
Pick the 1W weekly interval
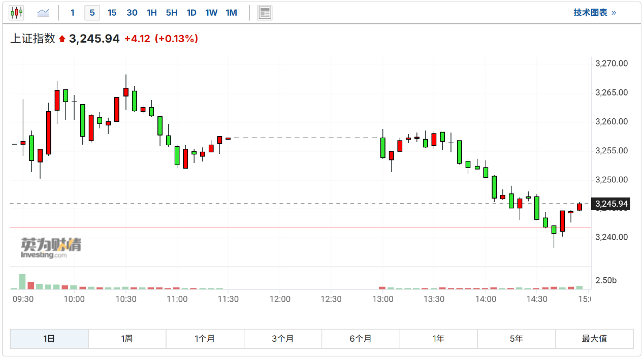tap(211, 13)
